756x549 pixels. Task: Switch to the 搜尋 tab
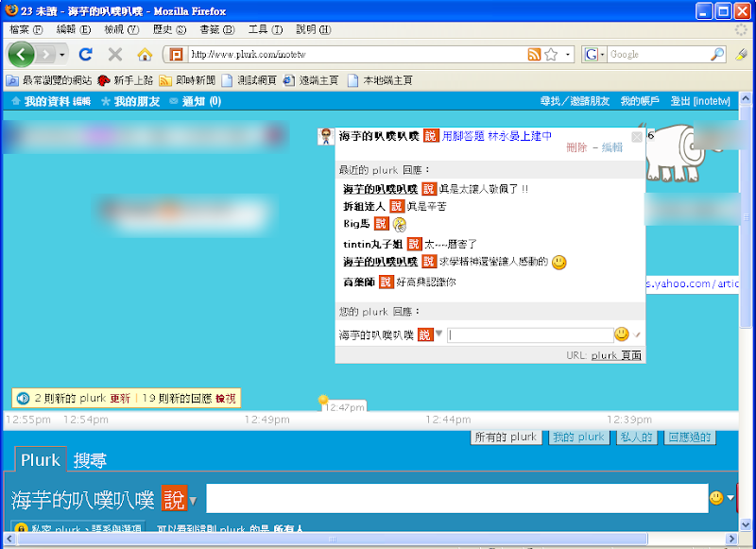point(90,460)
